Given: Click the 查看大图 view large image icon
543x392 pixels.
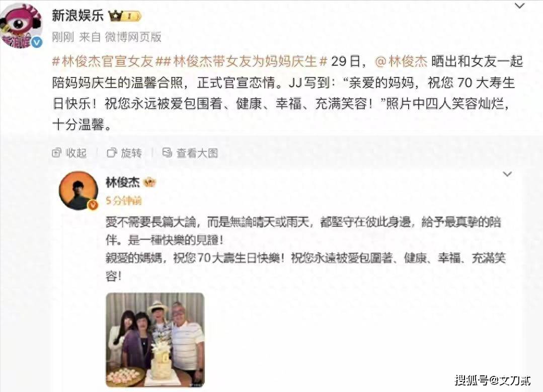Looking at the screenshot, I should (x=167, y=152).
